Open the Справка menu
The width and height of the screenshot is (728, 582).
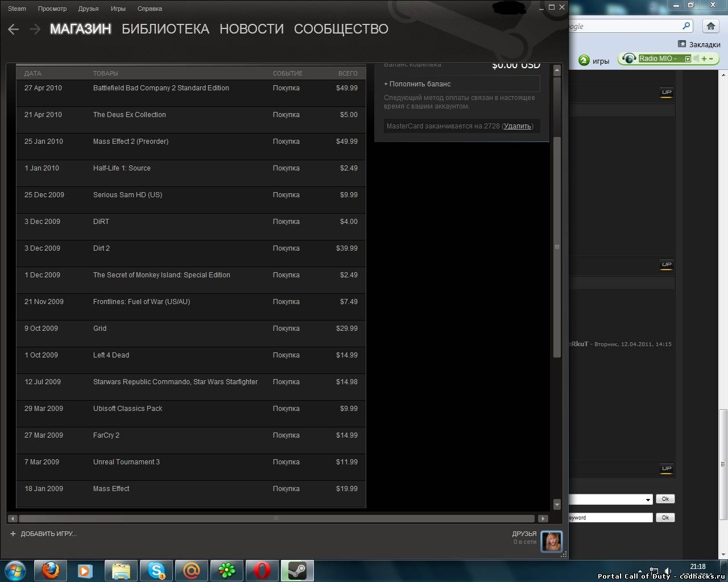point(150,9)
